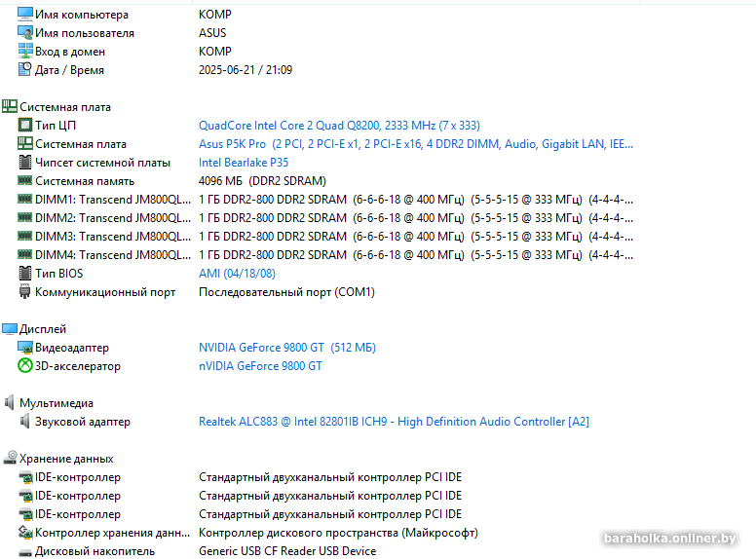Select the 3D-акселератор field label
This screenshot has width=756, height=559.
78,366
